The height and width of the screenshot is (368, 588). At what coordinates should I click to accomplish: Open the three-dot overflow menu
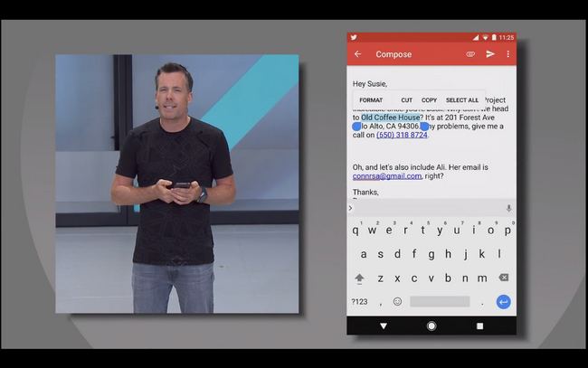[x=508, y=54]
